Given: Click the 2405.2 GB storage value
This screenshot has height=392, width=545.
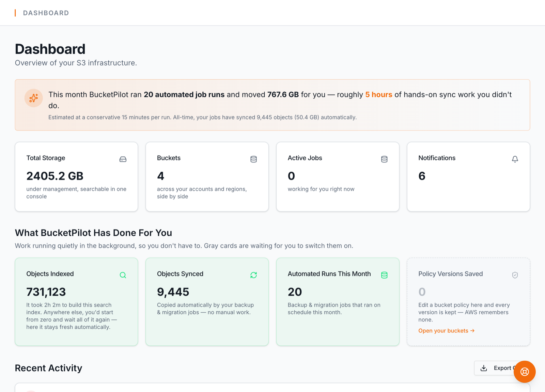Looking at the screenshot, I should coord(55,176).
